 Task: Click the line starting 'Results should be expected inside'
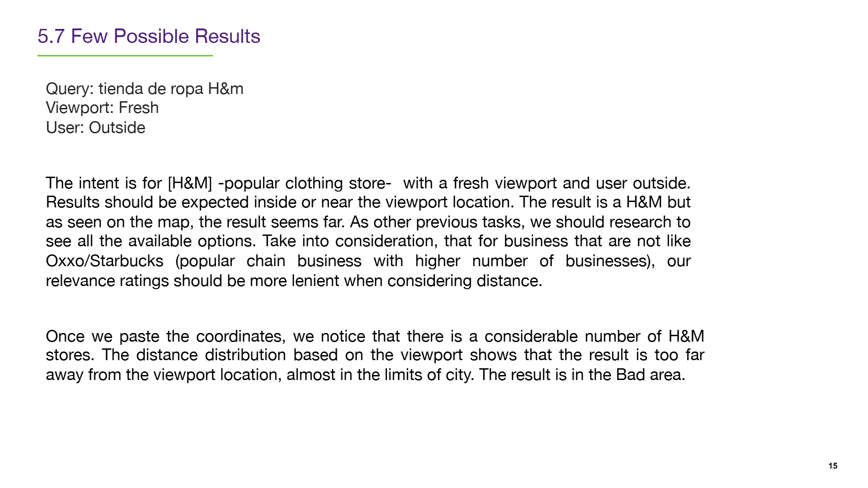368,202
